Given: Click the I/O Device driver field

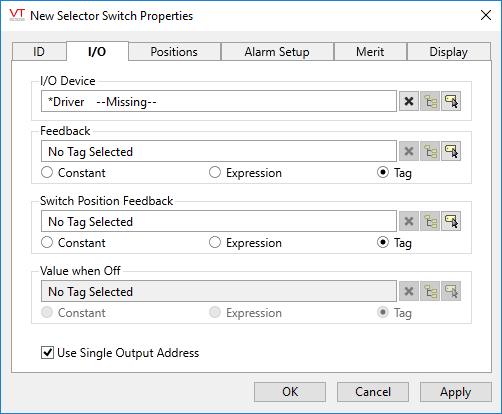Looking at the screenshot, I should tap(219, 101).
